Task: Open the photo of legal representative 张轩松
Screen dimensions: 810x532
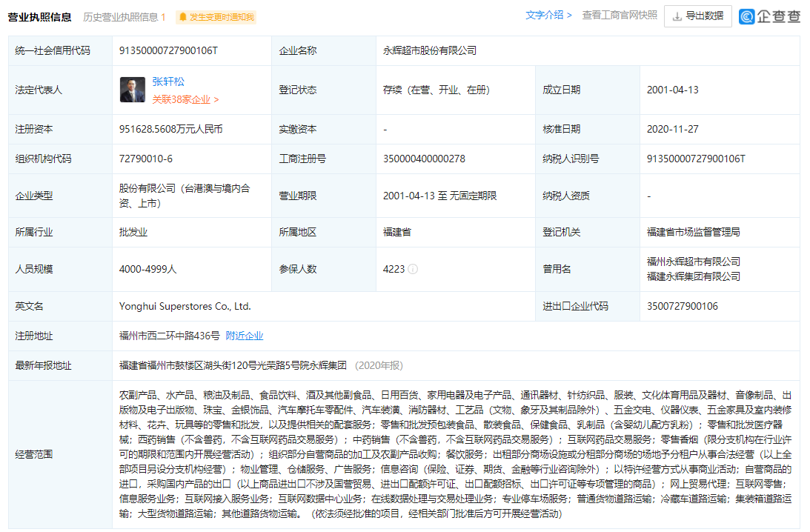Action: 133,90
